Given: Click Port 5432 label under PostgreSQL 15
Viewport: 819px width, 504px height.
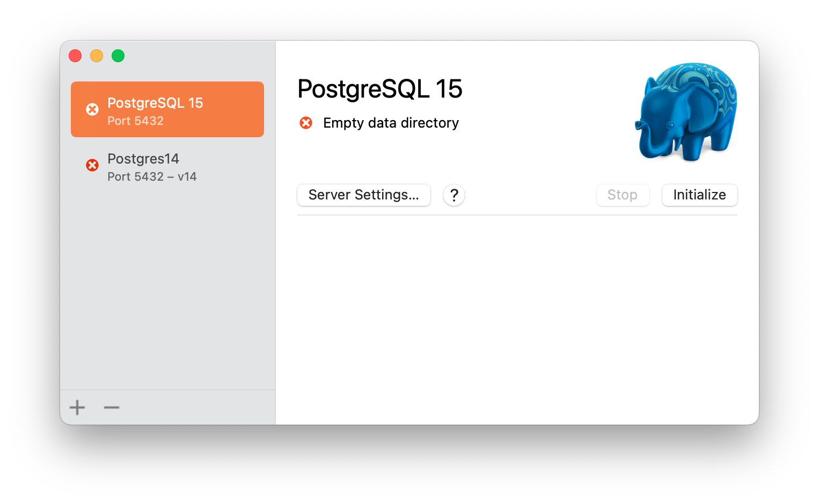Looking at the screenshot, I should pyautogui.click(x=135, y=121).
